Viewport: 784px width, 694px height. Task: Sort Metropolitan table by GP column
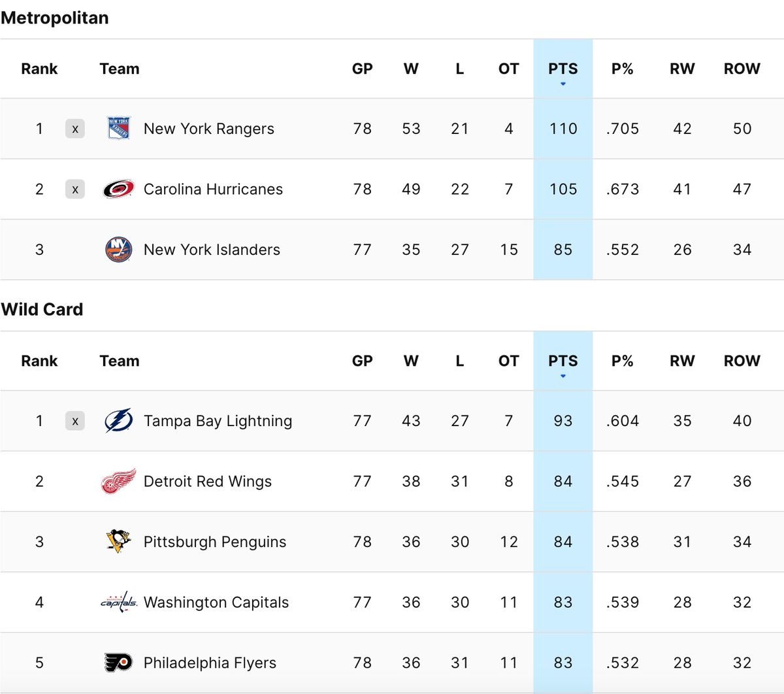click(362, 69)
